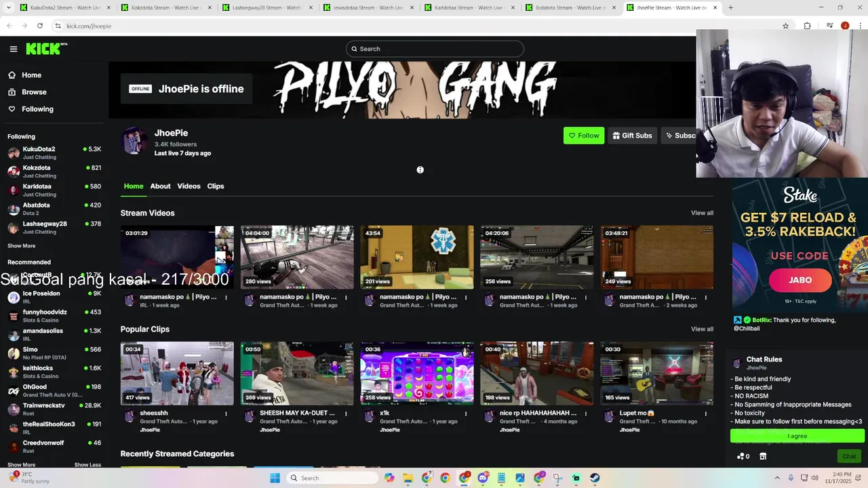Click JhoePie's channel avatar
The image size is (868, 488).
click(134, 141)
